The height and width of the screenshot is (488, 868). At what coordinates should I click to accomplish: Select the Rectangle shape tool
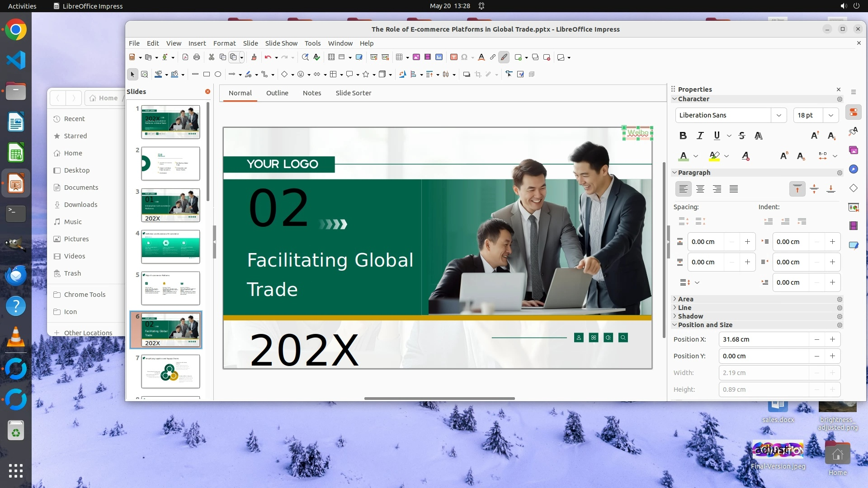click(x=207, y=74)
